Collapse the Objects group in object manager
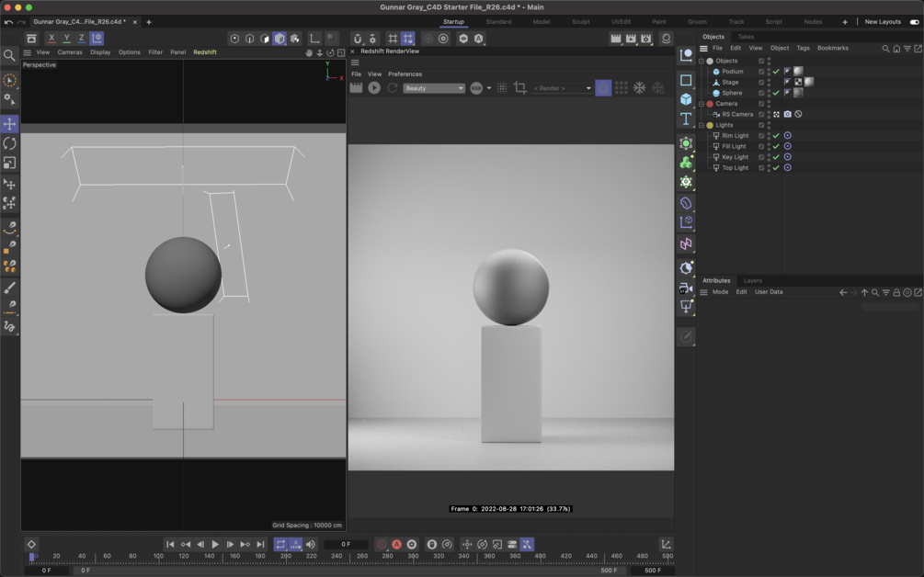This screenshot has height=577, width=924. pyautogui.click(x=702, y=61)
